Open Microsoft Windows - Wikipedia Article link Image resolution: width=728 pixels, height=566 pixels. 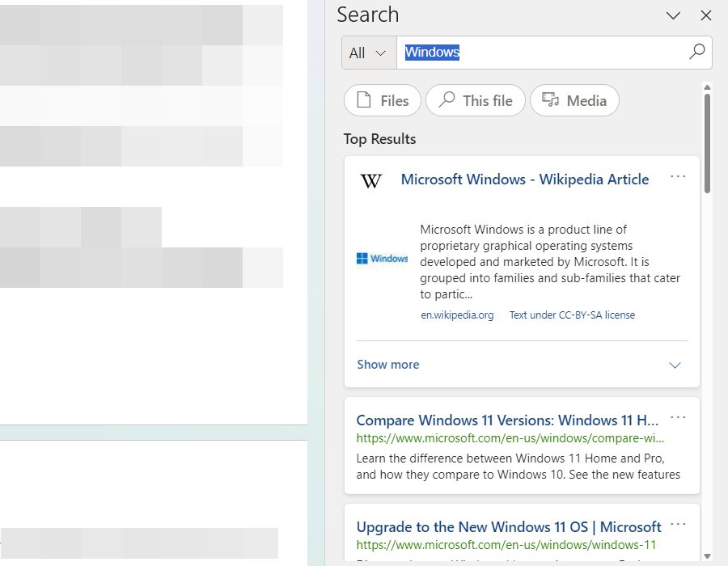click(x=525, y=179)
